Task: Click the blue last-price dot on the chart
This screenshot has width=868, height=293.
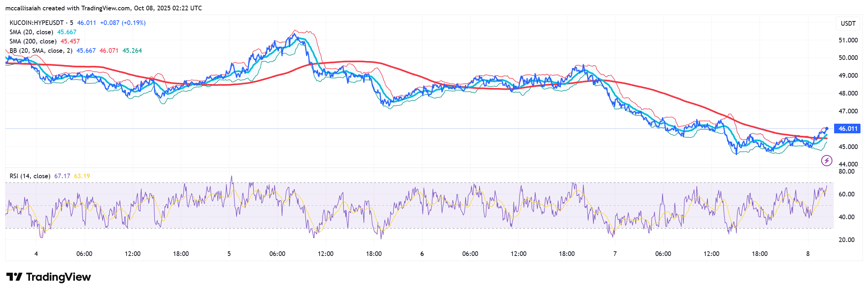Action: tap(827, 128)
